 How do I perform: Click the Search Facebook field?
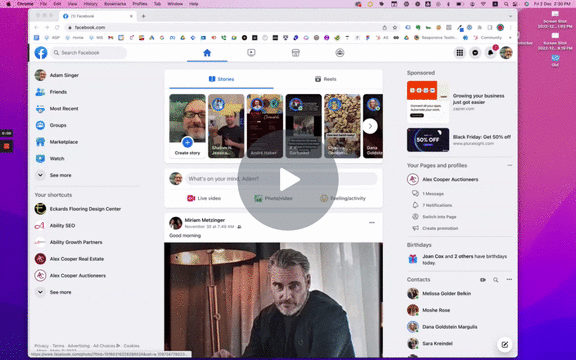pos(89,53)
